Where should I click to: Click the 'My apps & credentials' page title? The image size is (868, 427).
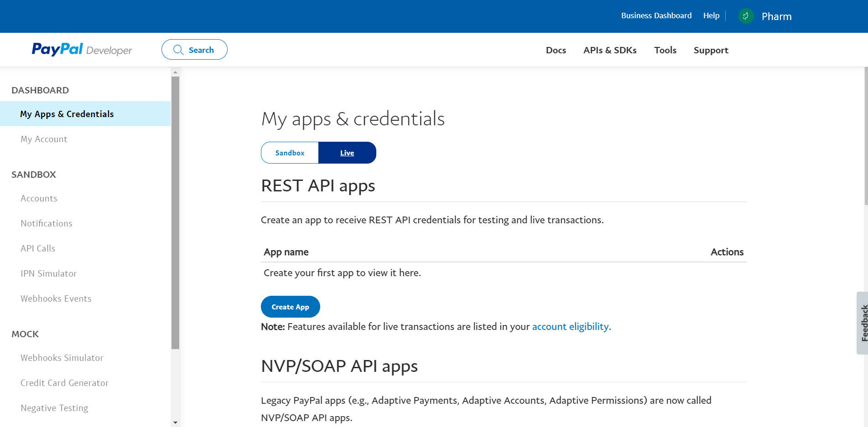tap(353, 119)
